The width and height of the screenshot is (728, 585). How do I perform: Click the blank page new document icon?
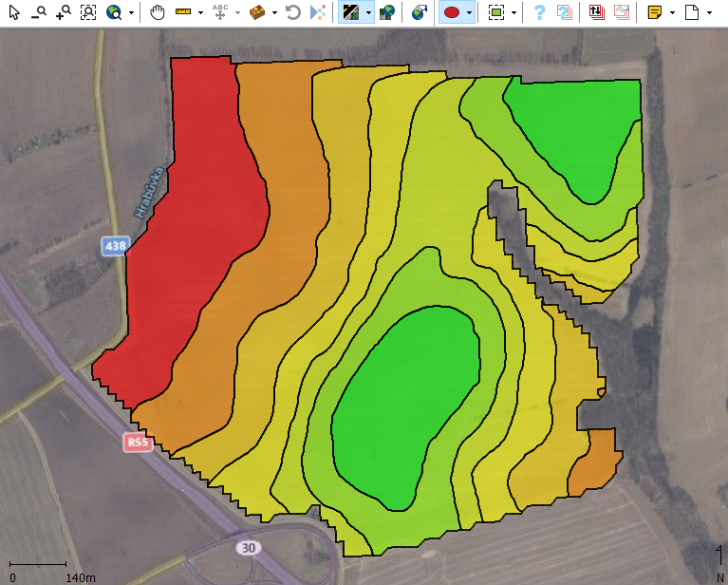click(x=692, y=12)
